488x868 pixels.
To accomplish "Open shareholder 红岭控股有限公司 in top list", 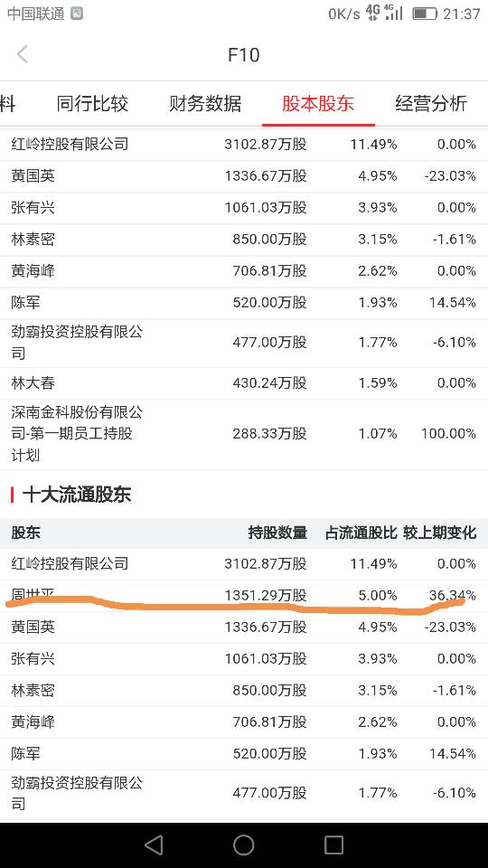I will 244,145.
